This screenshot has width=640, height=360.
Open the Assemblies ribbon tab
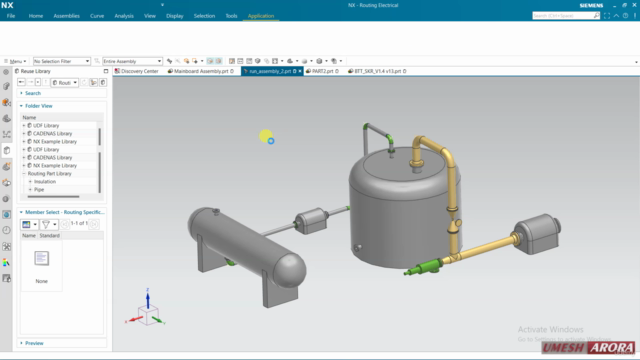click(67, 16)
